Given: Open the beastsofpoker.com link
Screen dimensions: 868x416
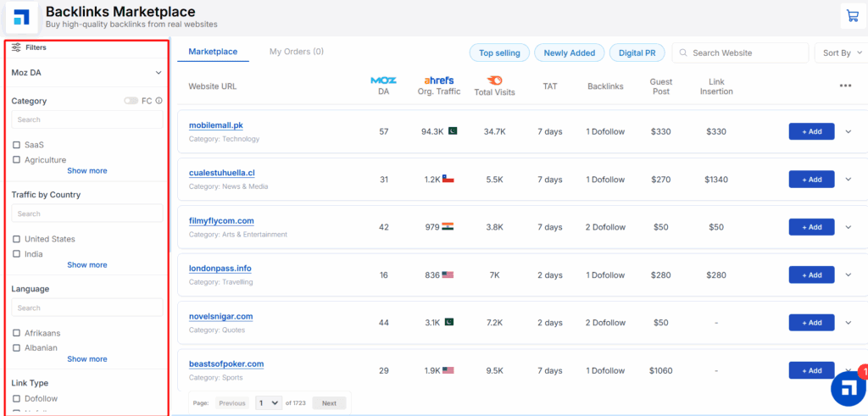Looking at the screenshot, I should 226,364.
